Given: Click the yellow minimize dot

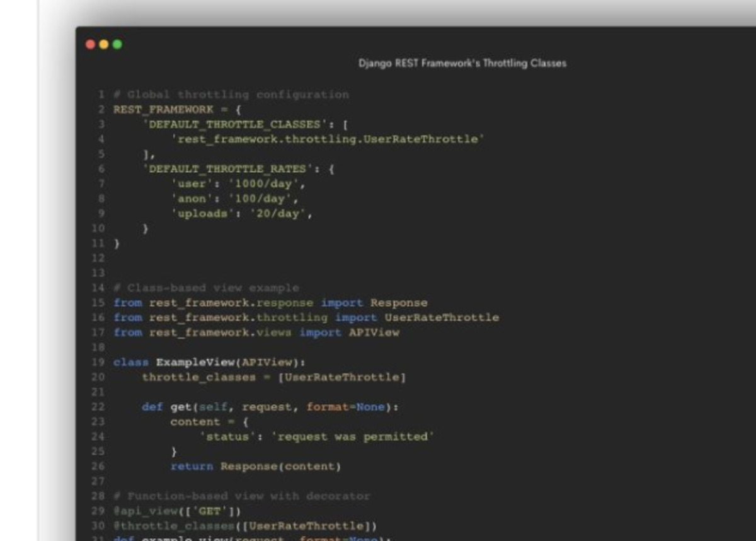Looking at the screenshot, I should (x=104, y=44).
